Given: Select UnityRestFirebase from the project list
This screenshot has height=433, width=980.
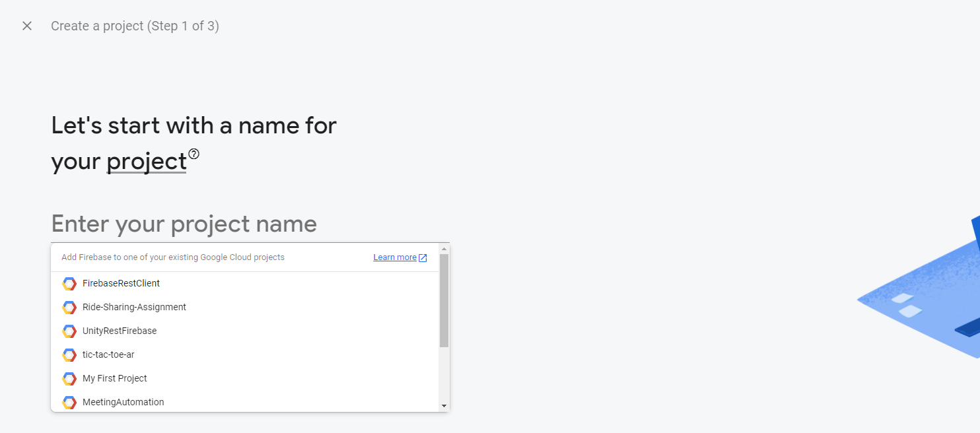Looking at the screenshot, I should pyautogui.click(x=120, y=331).
